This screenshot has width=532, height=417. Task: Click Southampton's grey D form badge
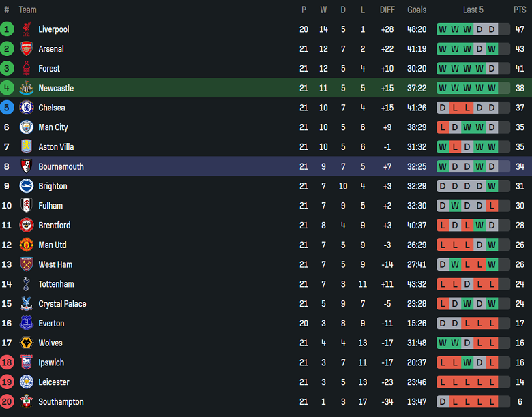pyautogui.click(x=443, y=402)
